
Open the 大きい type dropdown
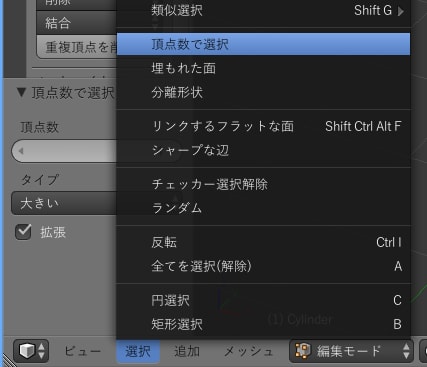tap(64, 203)
